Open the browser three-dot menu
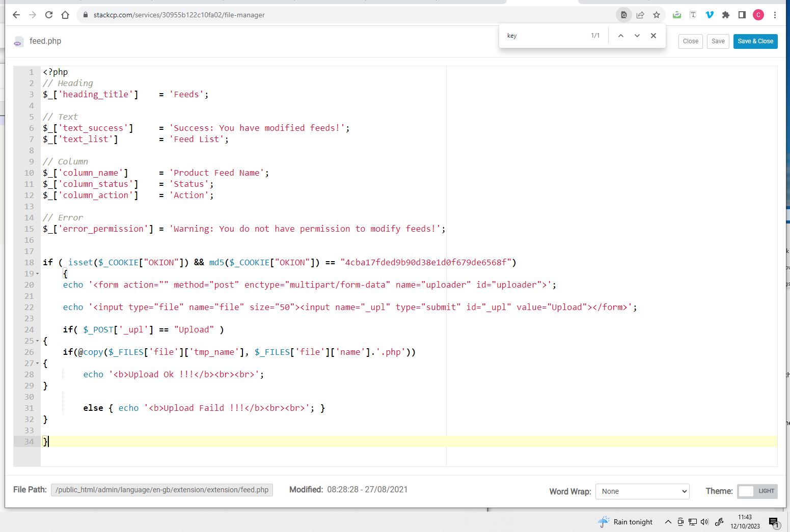The height and width of the screenshot is (532, 790). pos(775,15)
